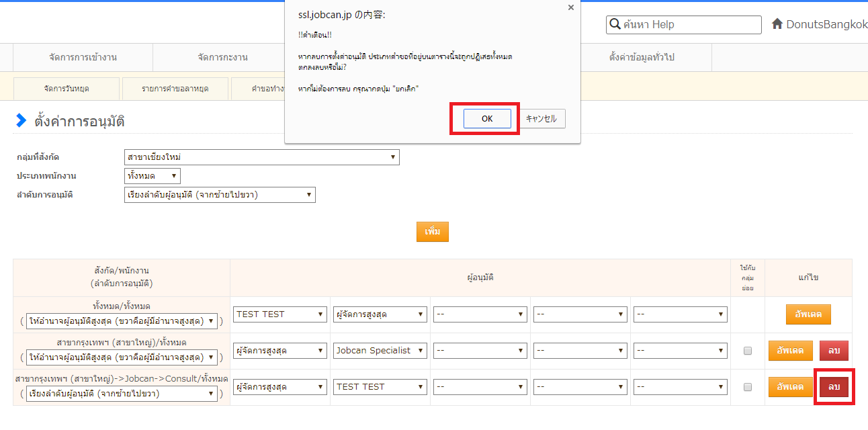
Task: Click the search magnifier icon
Action: click(614, 25)
